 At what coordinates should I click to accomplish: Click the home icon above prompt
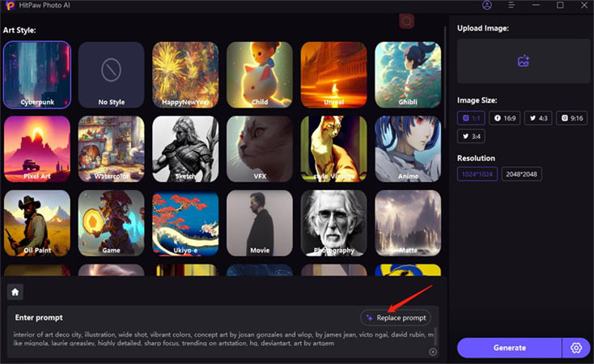point(15,292)
